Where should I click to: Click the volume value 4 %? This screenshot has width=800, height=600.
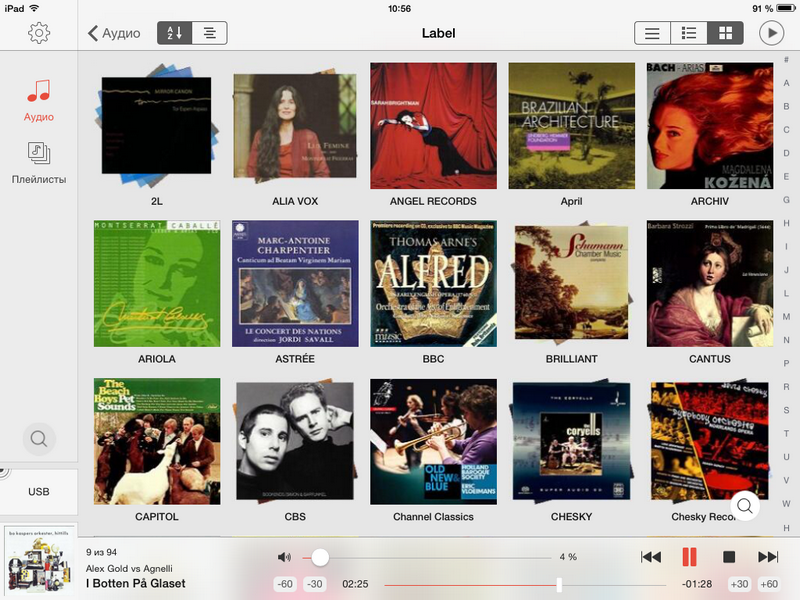[x=568, y=557]
